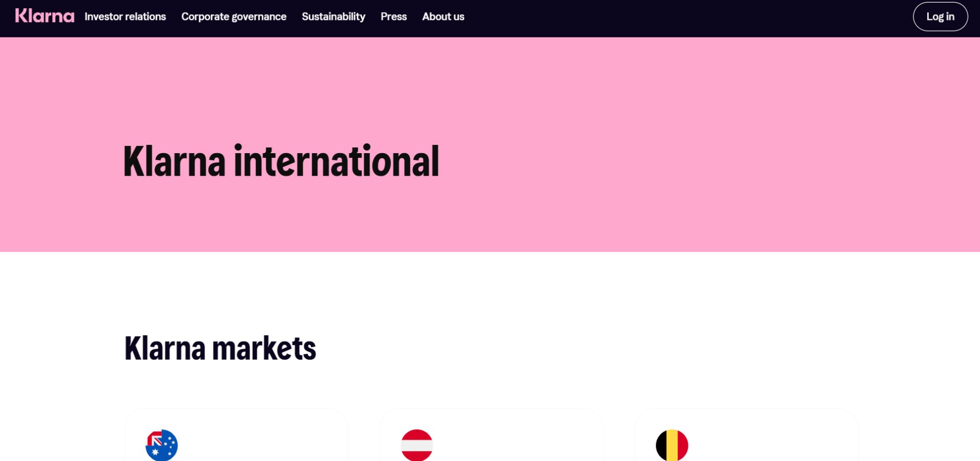Click blank white space beside Klarna markets
The width and height of the screenshot is (980, 461).
[x=615, y=348]
